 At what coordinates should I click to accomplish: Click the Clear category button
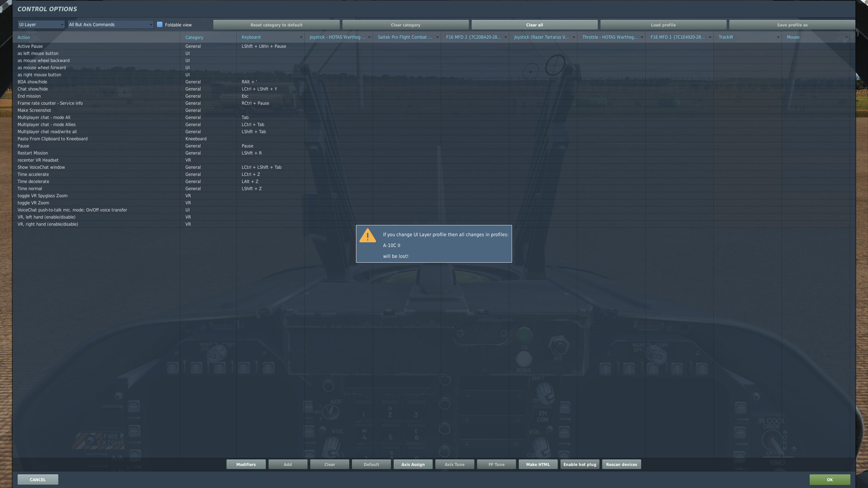pyautogui.click(x=406, y=25)
